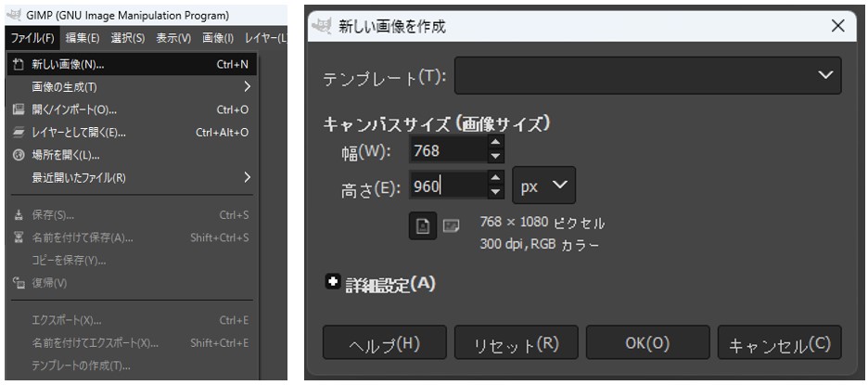Click the 幅(W) width input field
868x385 pixels.
click(449, 150)
